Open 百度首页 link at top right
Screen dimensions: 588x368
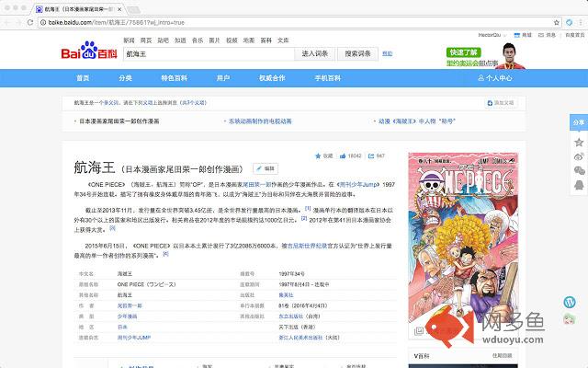click(x=575, y=35)
